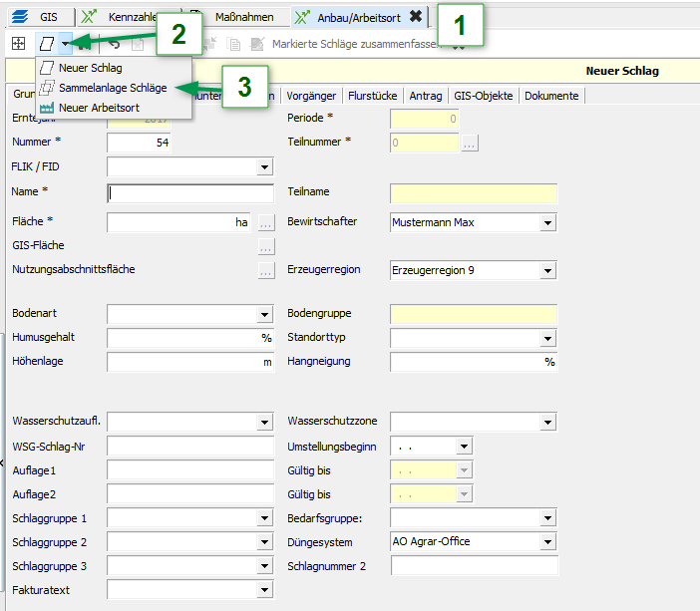
Task: Expand the FLIK / FID dropdown
Action: (x=265, y=167)
